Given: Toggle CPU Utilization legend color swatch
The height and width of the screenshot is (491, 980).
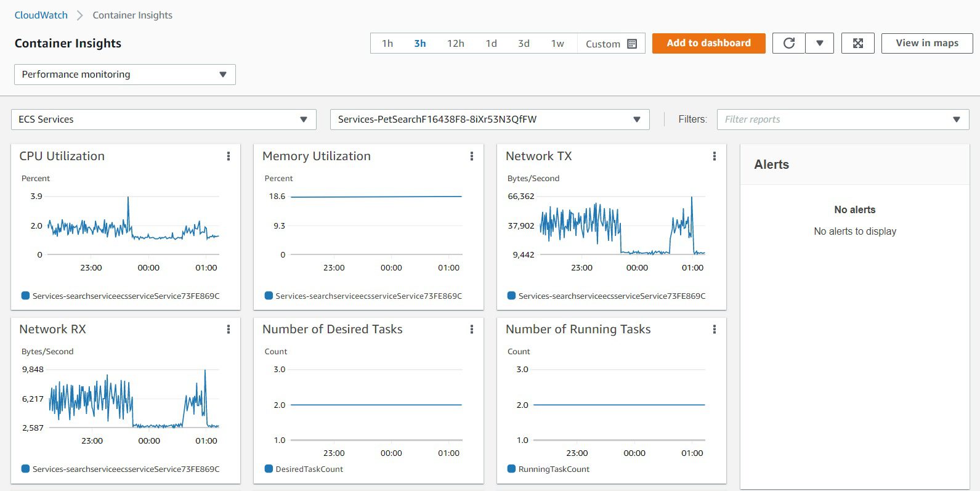Looking at the screenshot, I should point(25,296).
